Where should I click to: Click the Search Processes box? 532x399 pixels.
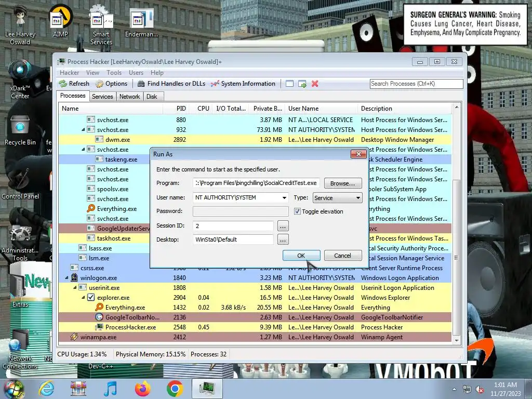[416, 84]
